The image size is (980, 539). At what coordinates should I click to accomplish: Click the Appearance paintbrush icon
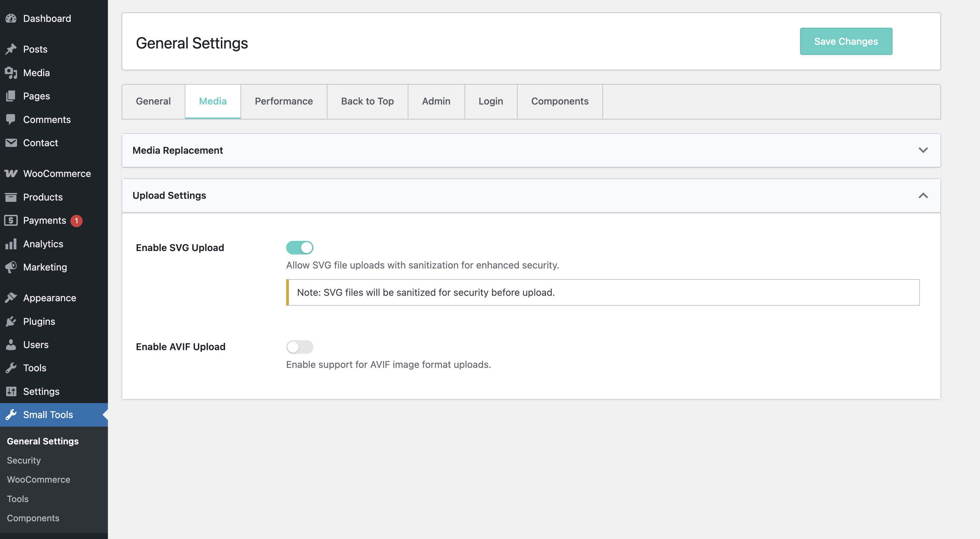[11, 298]
